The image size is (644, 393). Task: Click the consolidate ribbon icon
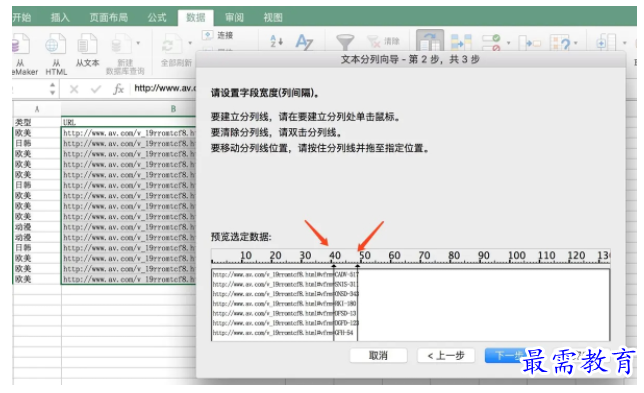tap(530, 43)
